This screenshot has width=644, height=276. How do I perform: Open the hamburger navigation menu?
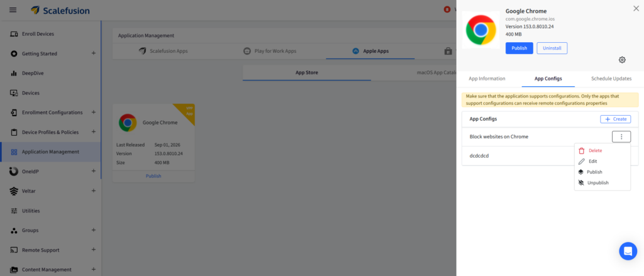[13, 10]
